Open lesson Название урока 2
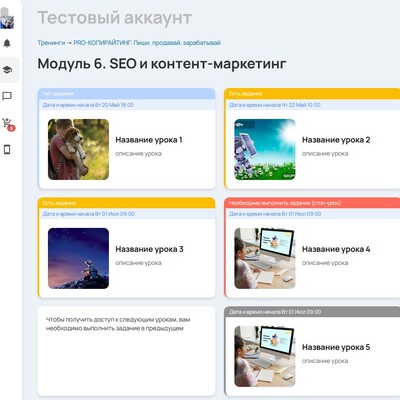The width and height of the screenshot is (400, 400). (336, 140)
